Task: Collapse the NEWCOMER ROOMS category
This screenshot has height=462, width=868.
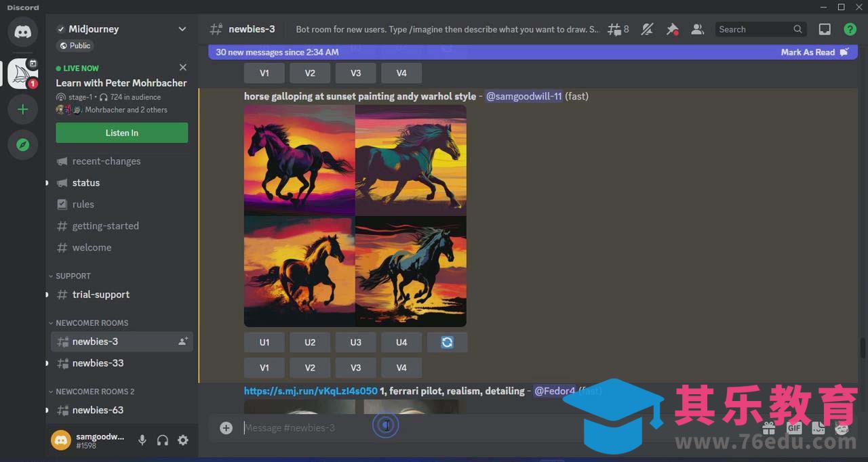Action: [x=92, y=323]
